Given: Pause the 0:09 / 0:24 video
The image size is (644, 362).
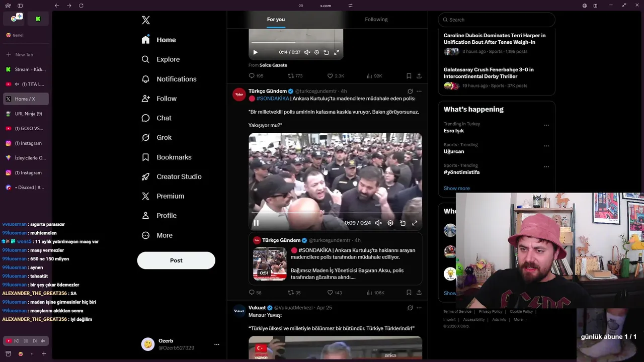Looking at the screenshot, I should [x=256, y=223].
